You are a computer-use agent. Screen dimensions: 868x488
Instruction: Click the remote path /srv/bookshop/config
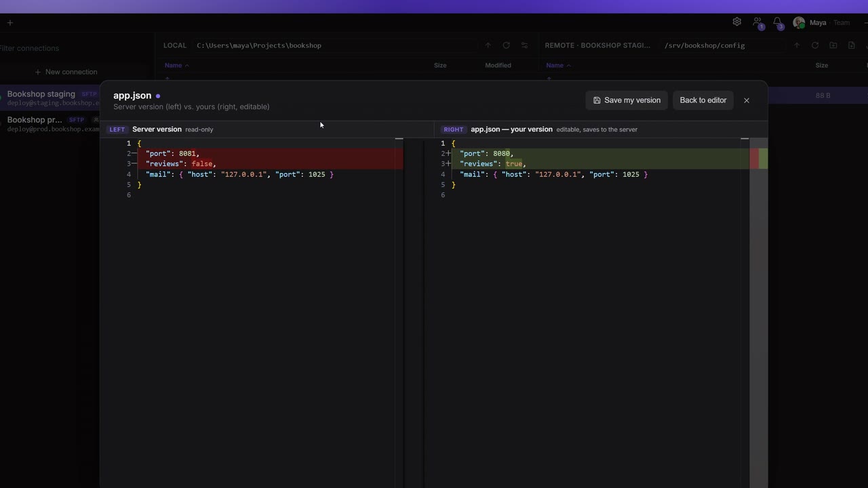(x=705, y=45)
